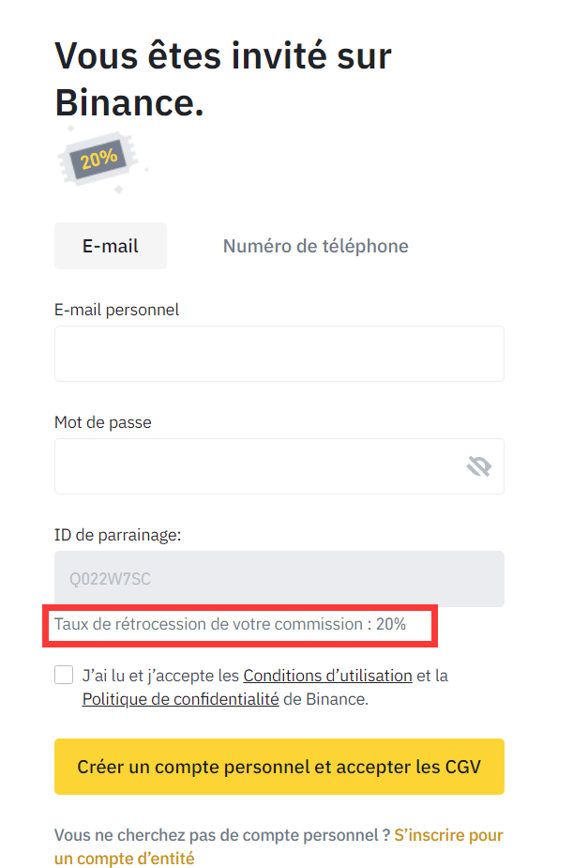Viewport: 588px width, 868px height.
Task: Select the E-mail tab
Action: click(x=111, y=246)
